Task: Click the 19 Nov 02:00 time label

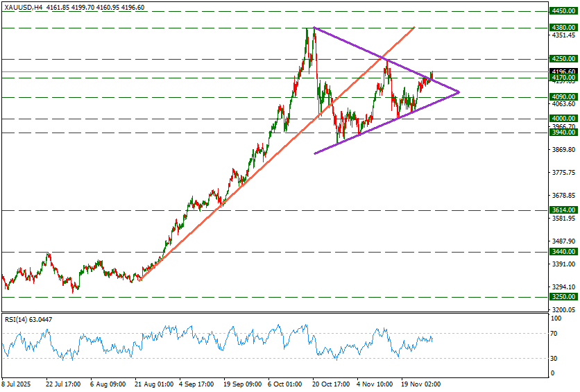Action: point(420,383)
